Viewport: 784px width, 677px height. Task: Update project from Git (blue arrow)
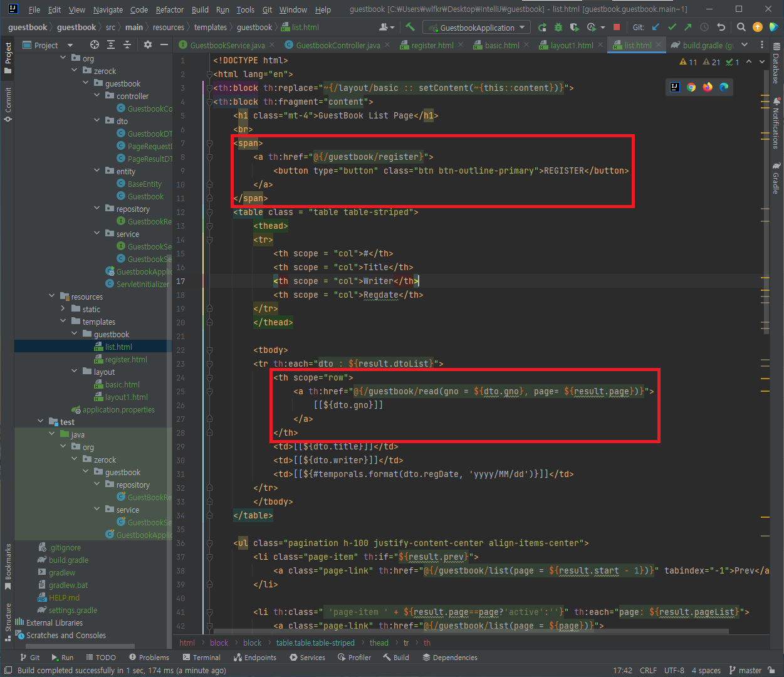[x=656, y=27]
